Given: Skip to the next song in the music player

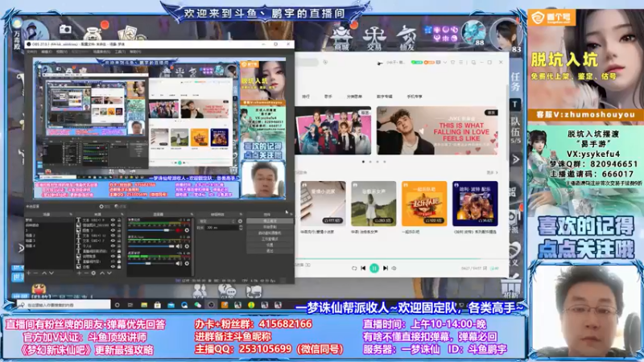Looking at the screenshot, I should 386,268.
